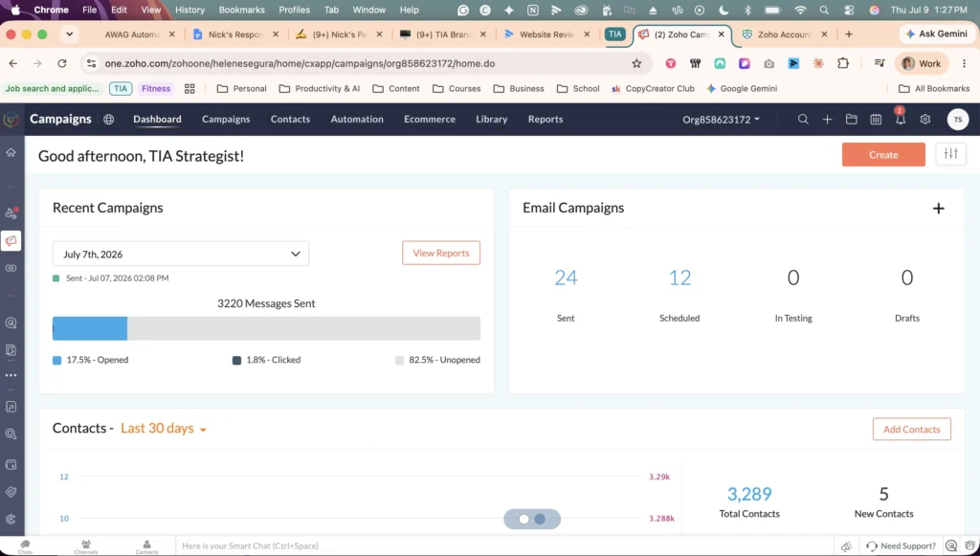Click the grey Unopened portion of bar

[x=303, y=328]
